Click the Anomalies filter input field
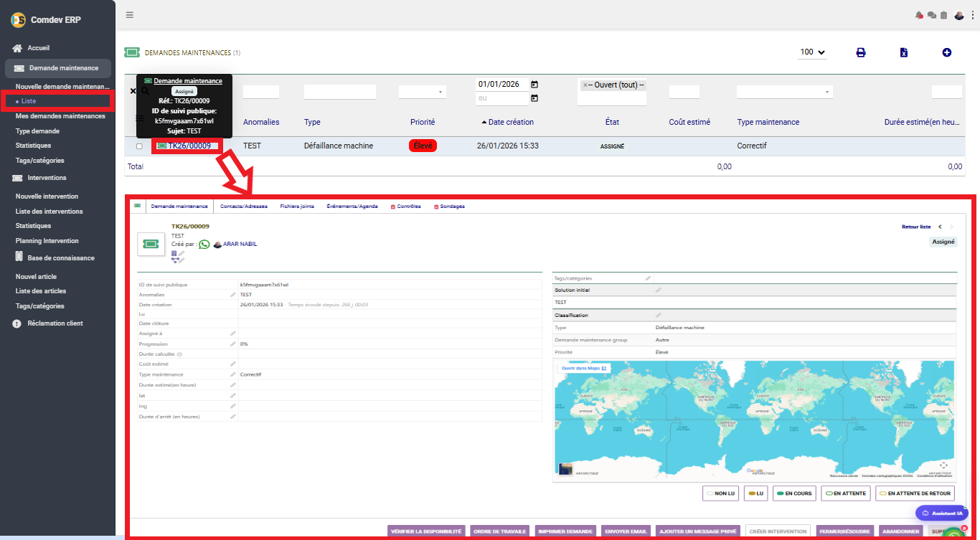Screen dimensions: 980x540 [x=261, y=92]
